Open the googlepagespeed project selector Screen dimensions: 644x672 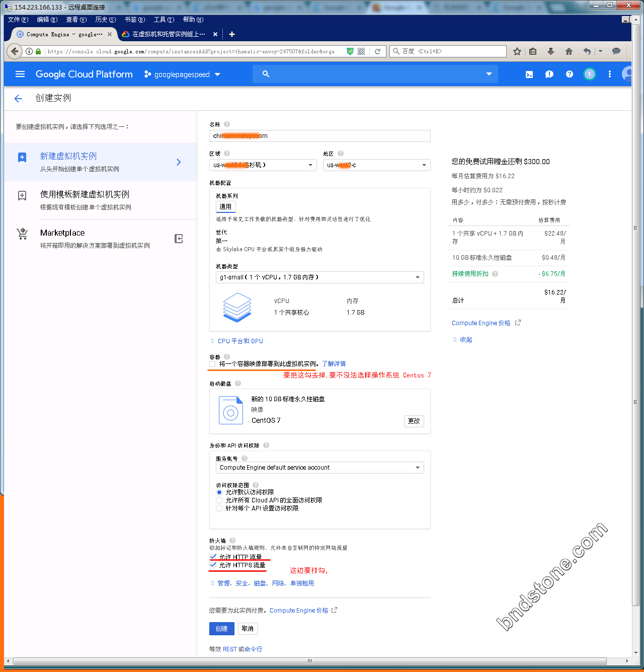(x=182, y=74)
